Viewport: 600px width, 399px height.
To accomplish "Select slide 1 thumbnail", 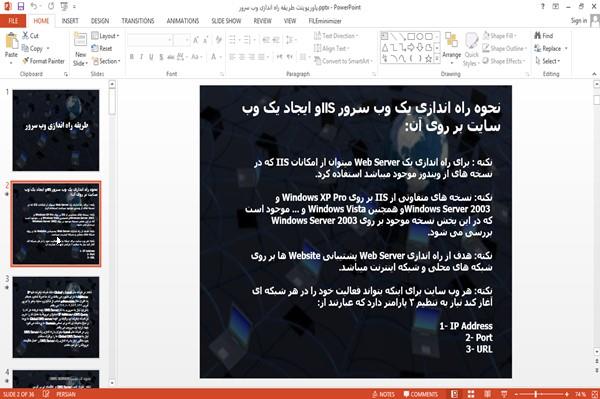I will click(x=56, y=130).
